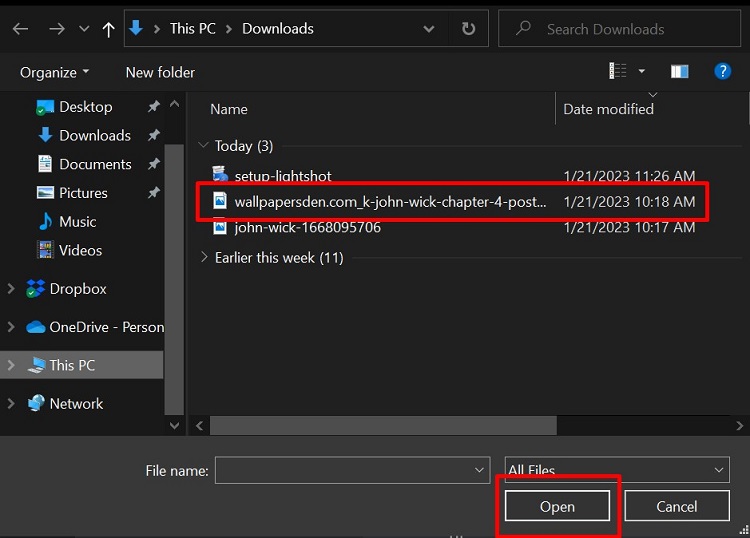Toggle the preview pane icon
The image size is (750, 538).
[x=679, y=71]
